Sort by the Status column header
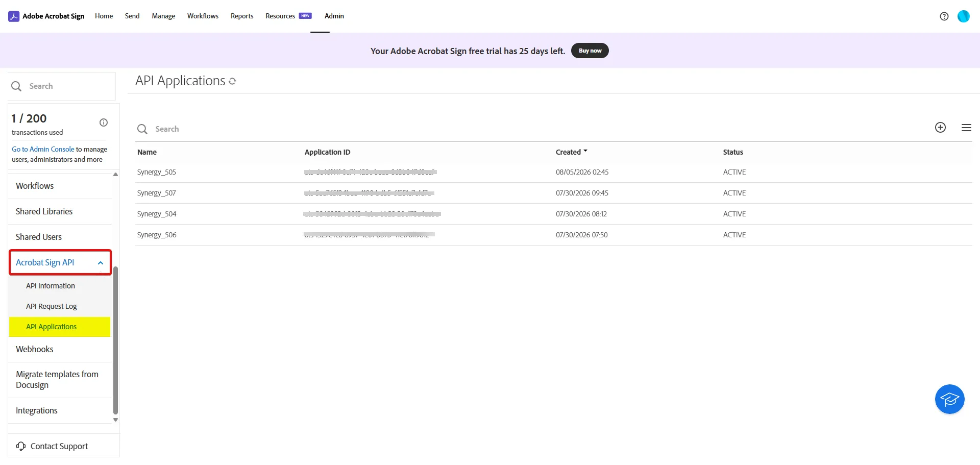This screenshot has height=465, width=980. [733, 152]
